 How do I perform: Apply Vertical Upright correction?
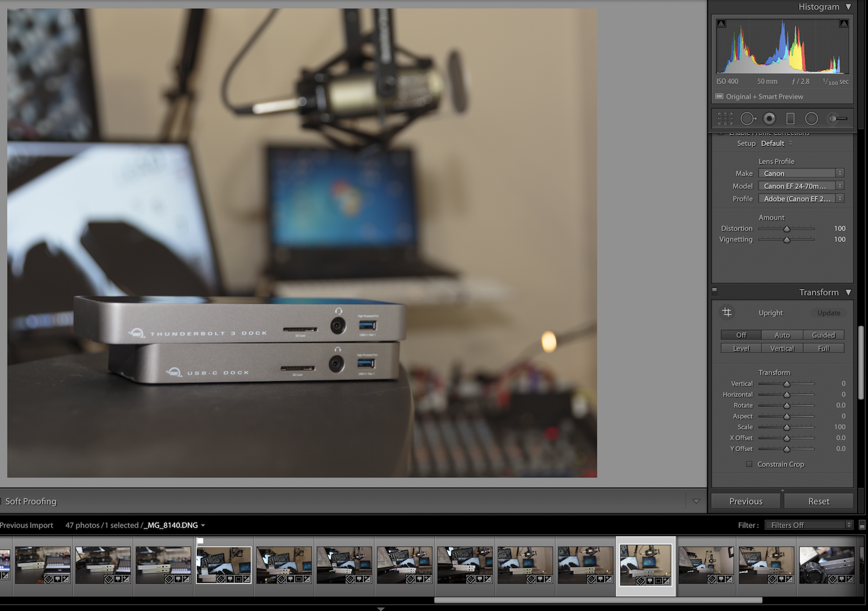782,349
